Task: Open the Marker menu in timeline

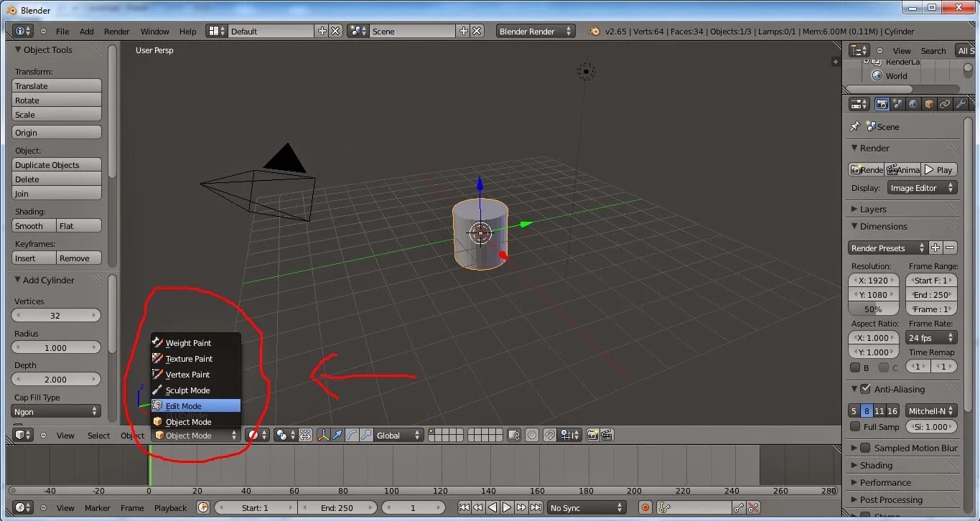Action: pos(97,507)
